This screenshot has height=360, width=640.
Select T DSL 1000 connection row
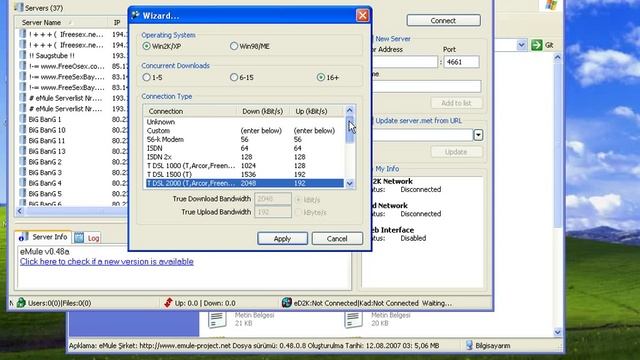click(245, 166)
